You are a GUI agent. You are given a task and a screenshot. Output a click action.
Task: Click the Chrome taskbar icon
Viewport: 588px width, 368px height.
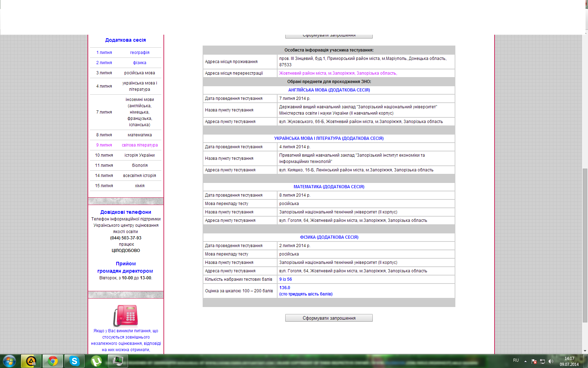coord(53,361)
